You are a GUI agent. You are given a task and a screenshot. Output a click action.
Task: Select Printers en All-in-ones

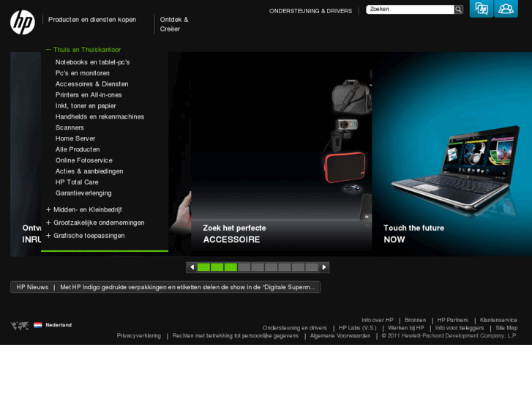point(89,94)
